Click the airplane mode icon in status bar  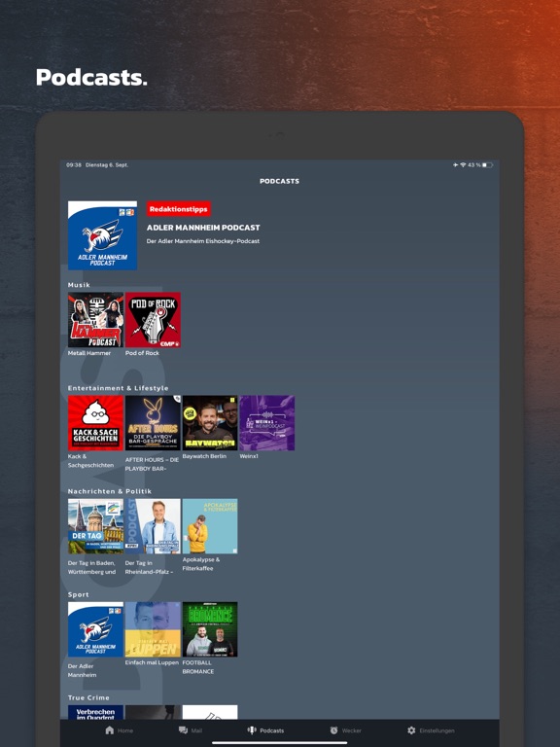click(x=456, y=164)
